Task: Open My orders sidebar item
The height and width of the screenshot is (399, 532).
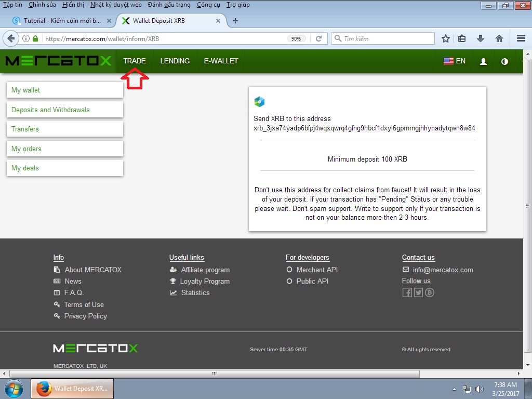Action: 65,149
